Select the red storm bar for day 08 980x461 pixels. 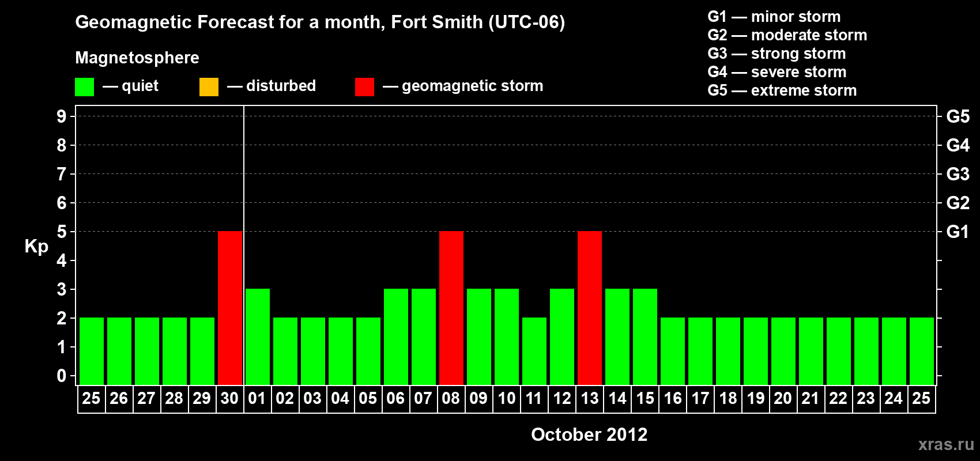(x=451, y=308)
